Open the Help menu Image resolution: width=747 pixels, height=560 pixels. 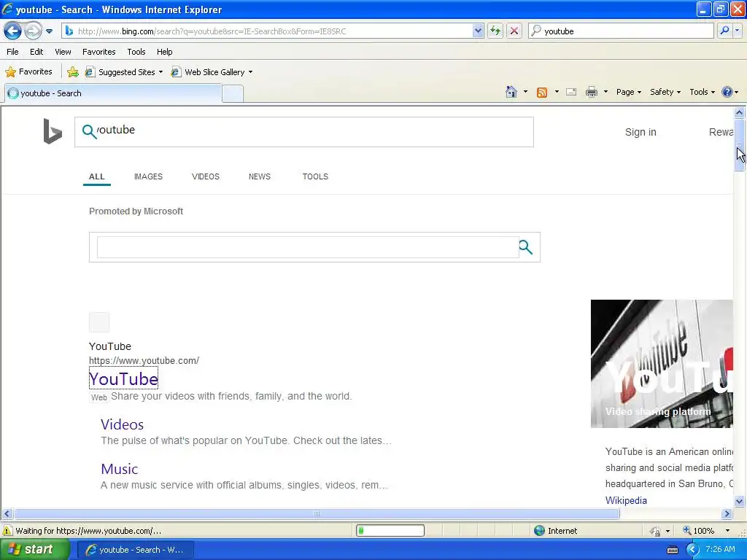point(164,52)
